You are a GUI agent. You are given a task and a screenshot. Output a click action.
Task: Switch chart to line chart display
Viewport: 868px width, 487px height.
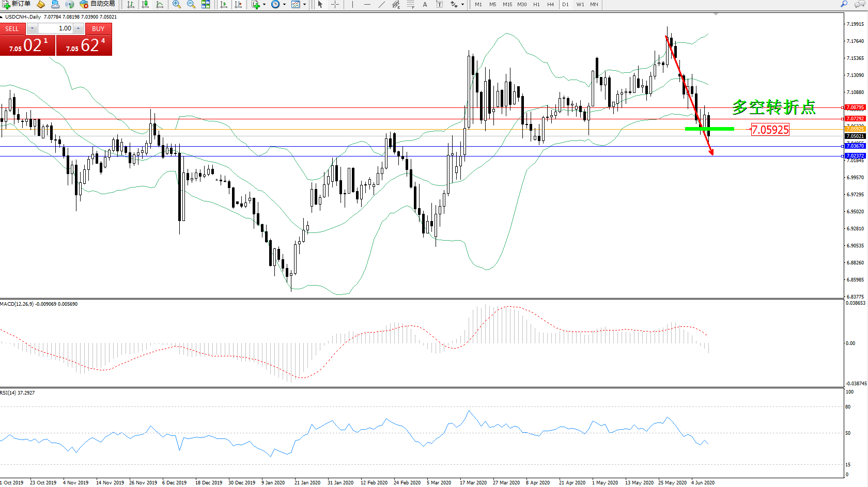pos(160,4)
